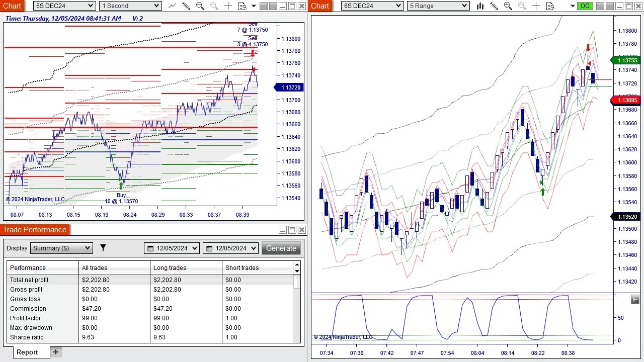Click the red sell arrow on right chart
Screen dimensions: 644x362
click(588, 48)
